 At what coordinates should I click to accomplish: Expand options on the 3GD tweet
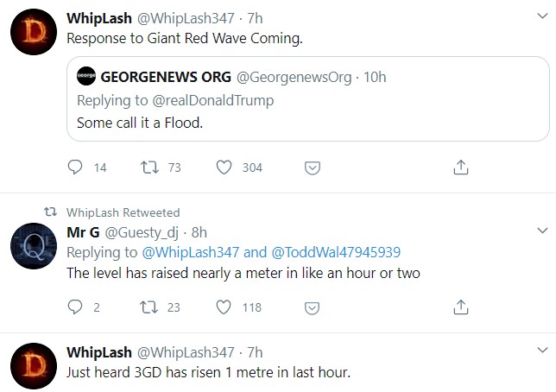pos(541,351)
